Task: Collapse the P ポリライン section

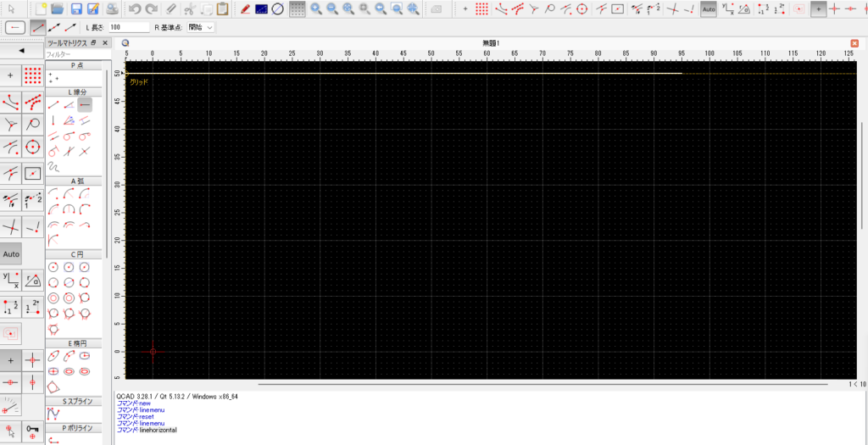Action: 78,428
